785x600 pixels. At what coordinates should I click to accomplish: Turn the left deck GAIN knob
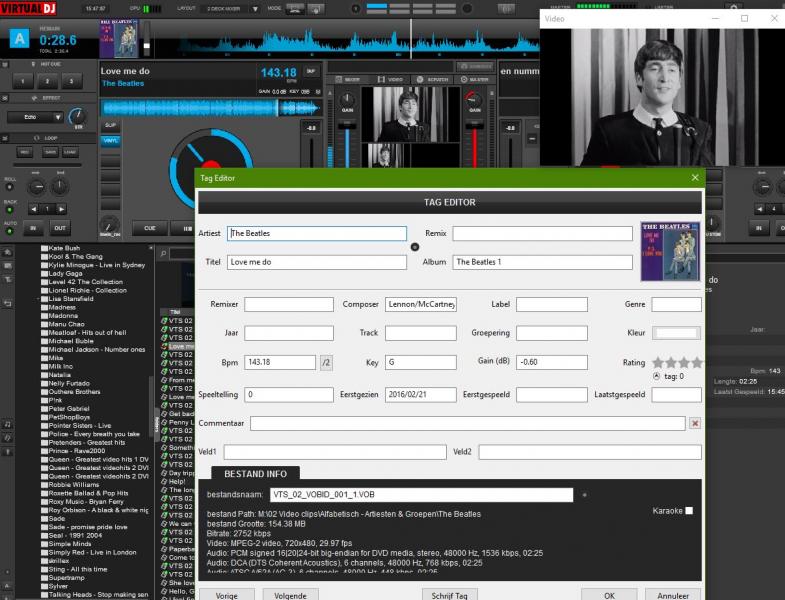(x=347, y=100)
